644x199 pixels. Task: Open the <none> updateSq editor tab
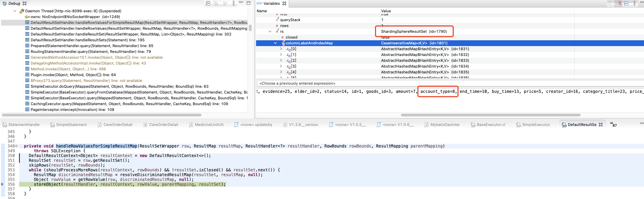[253, 125]
